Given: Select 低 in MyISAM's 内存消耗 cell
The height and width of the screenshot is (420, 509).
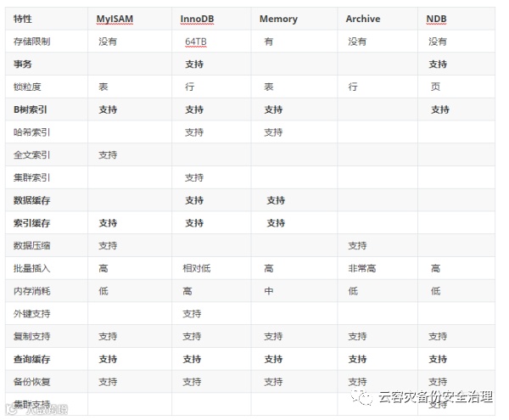Looking at the screenshot, I should [103, 291].
